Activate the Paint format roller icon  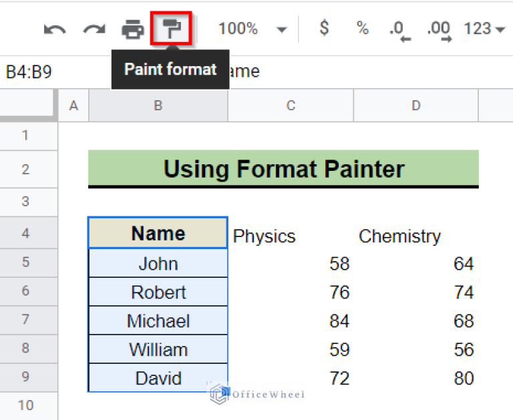click(172, 29)
